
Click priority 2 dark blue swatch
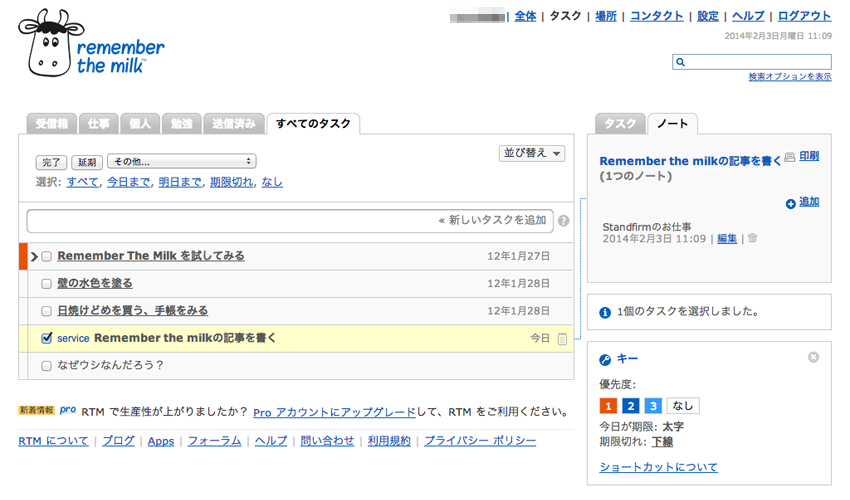pos(631,406)
